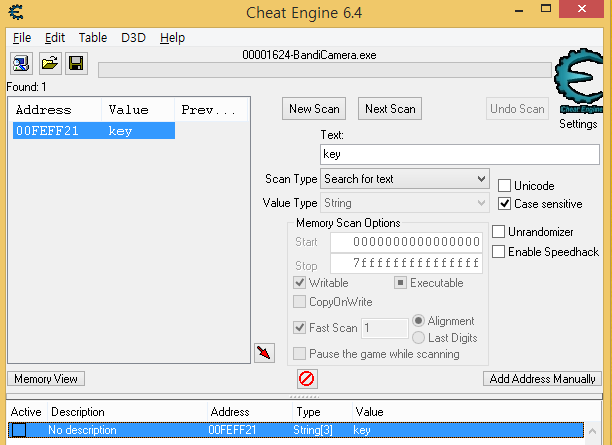Check Pause the game while scanning

299,354
